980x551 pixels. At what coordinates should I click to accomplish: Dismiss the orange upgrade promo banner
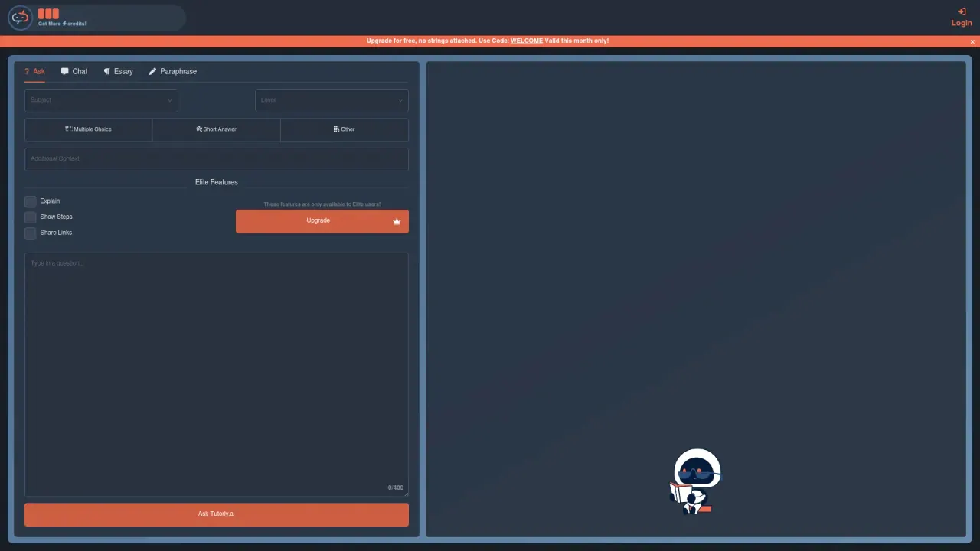972,41
